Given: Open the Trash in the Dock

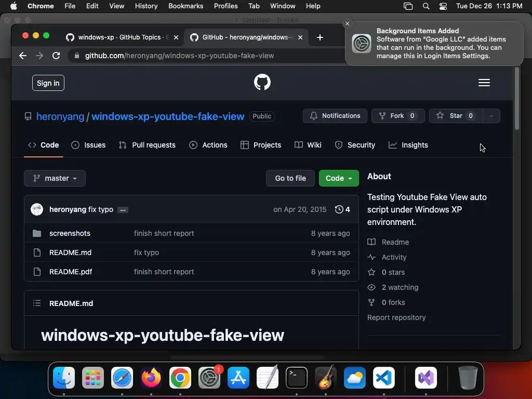Looking at the screenshot, I should [x=468, y=378].
